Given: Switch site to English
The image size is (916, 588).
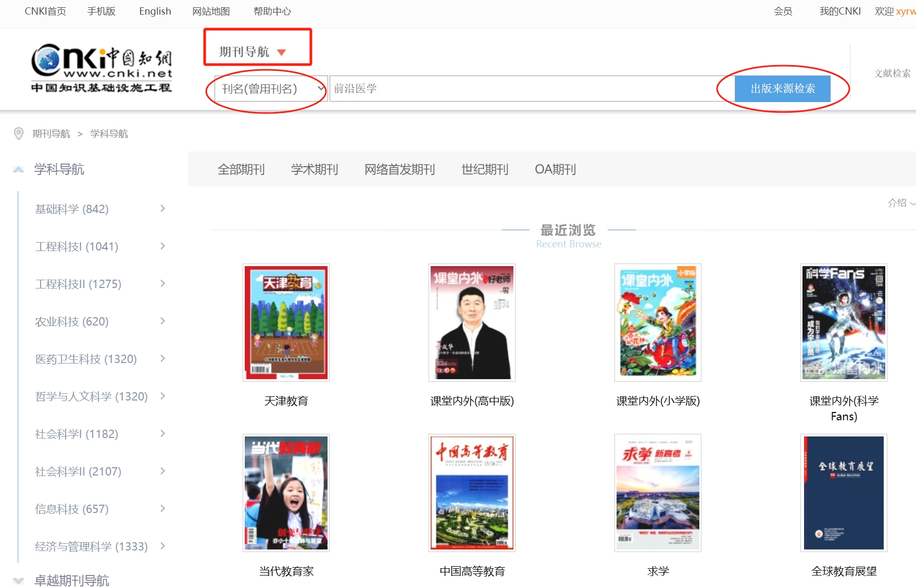Looking at the screenshot, I should coord(155,11).
